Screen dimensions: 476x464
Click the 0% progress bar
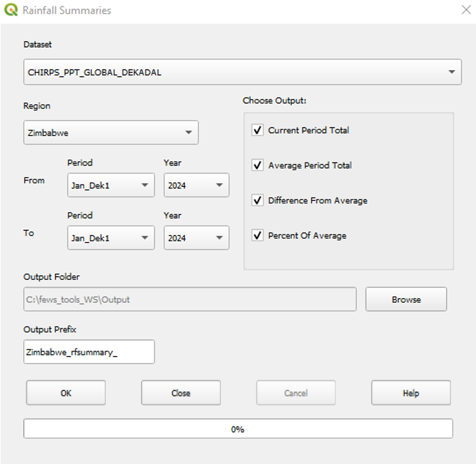(238, 428)
